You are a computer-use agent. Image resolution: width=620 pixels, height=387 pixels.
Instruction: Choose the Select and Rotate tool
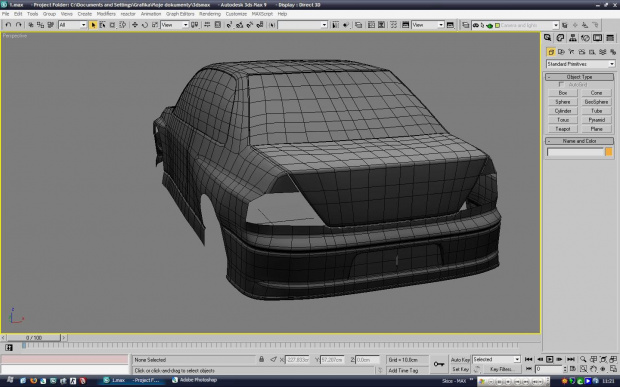click(145, 25)
